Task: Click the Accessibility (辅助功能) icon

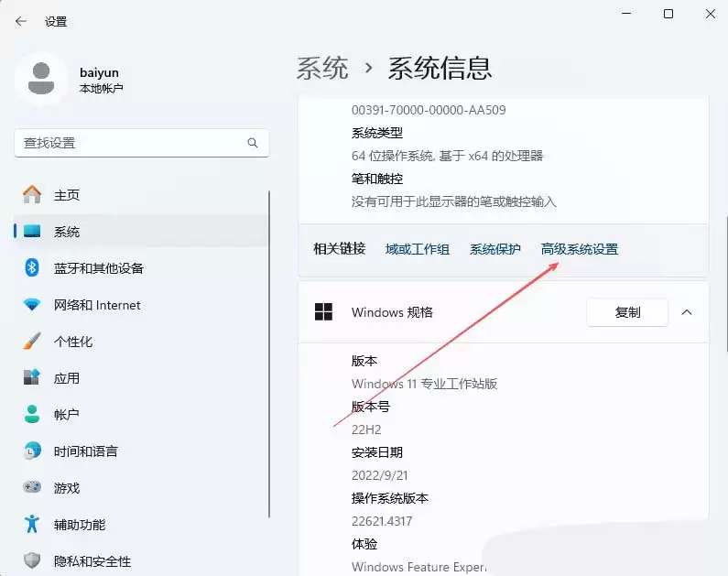Action: [x=32, y=525]
